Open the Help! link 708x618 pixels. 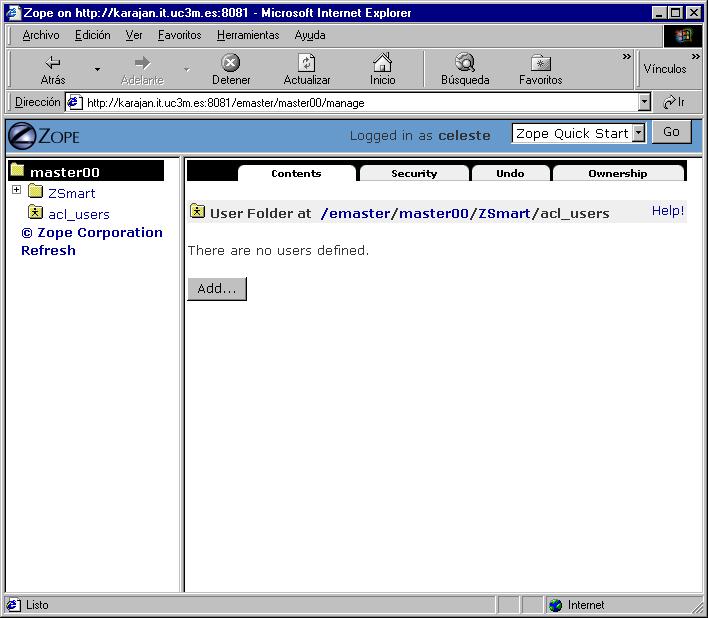tap(668, 211)
